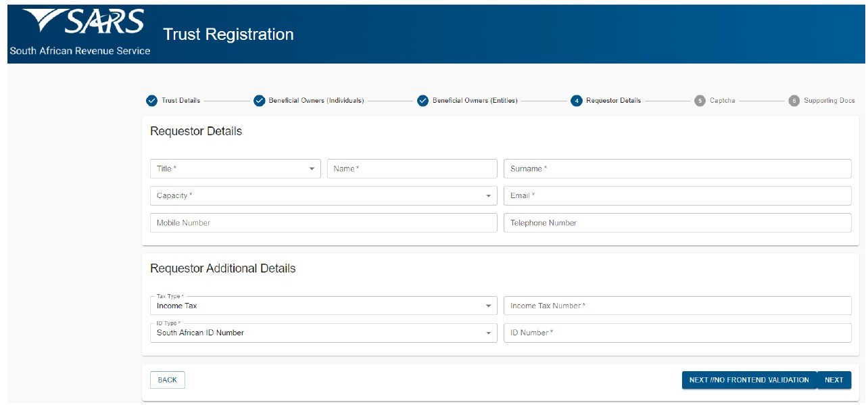Click NEXT //NO FRONTEND VALIDATION button
The image size is (868, 405).
748,380
